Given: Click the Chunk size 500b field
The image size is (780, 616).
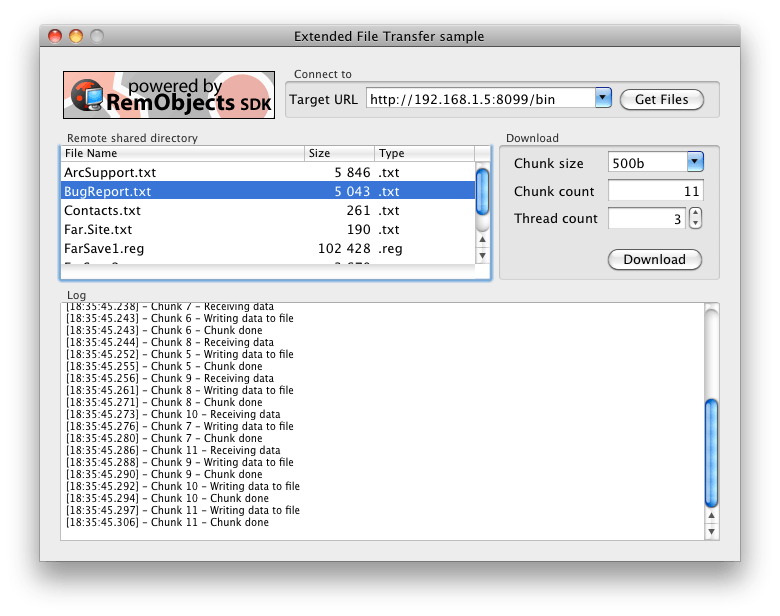Looking at the screenshot, I should tap(648, 163).
